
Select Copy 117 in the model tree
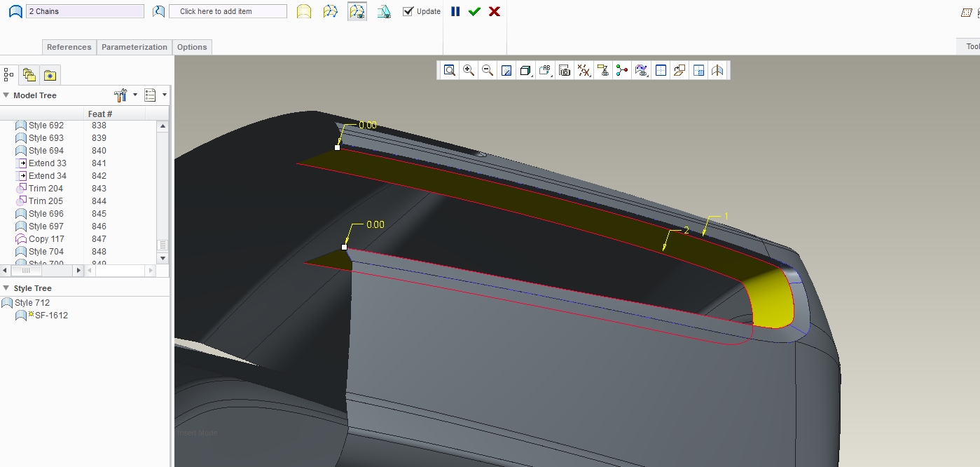46,239
